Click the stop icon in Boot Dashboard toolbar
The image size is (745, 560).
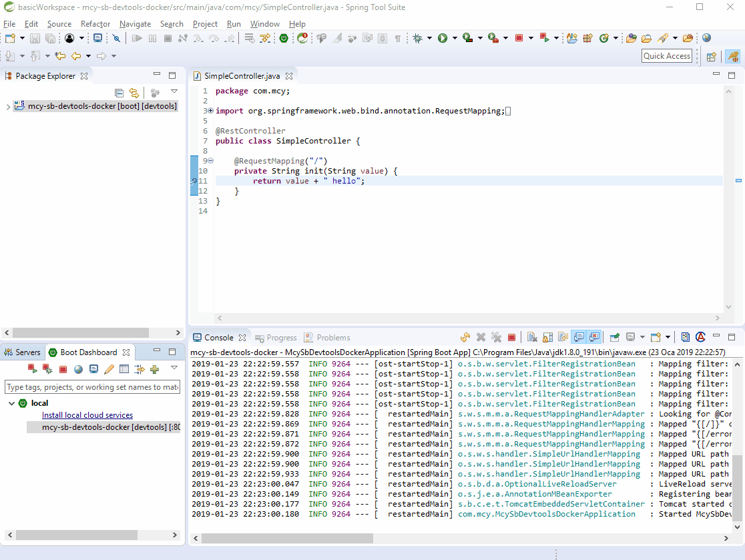(x=63, y=369)
